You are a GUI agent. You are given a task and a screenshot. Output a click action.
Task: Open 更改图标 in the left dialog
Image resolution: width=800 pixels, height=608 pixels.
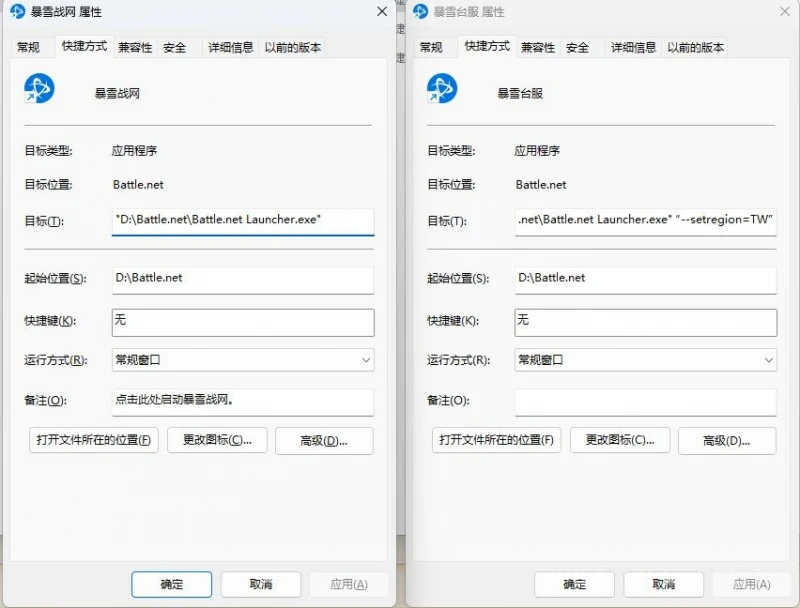[217, 440]
